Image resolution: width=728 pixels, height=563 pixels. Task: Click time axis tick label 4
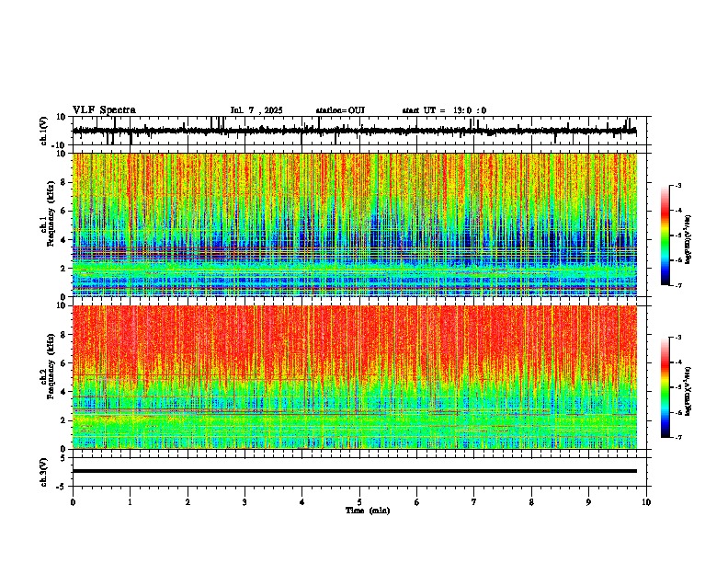[x=302, y=502]
